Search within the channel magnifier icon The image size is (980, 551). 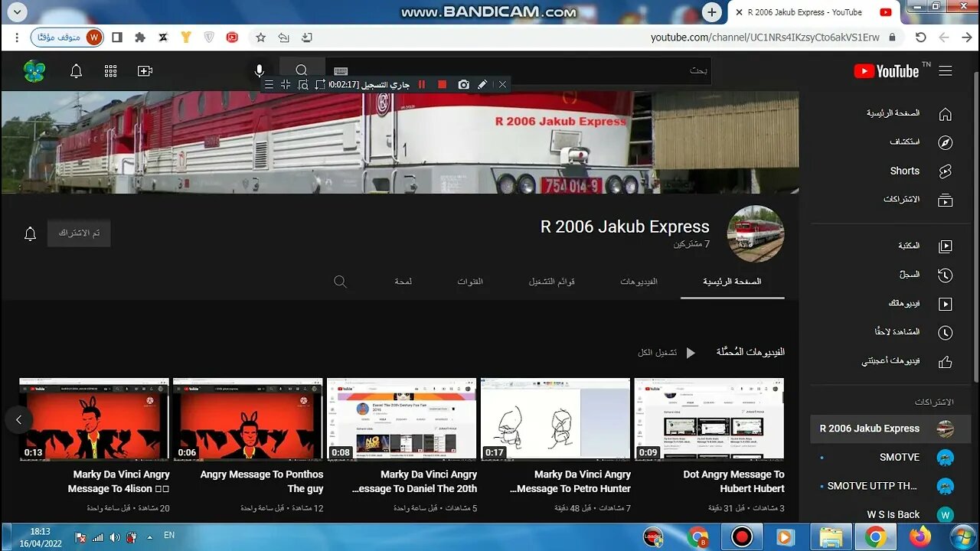tap(341, 282)
